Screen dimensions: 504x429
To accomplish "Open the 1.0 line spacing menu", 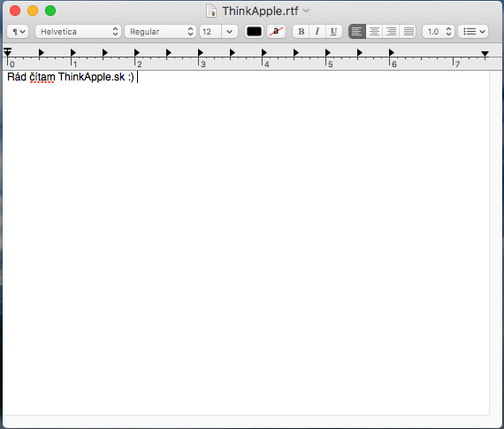I will click(x=439, y=32).
